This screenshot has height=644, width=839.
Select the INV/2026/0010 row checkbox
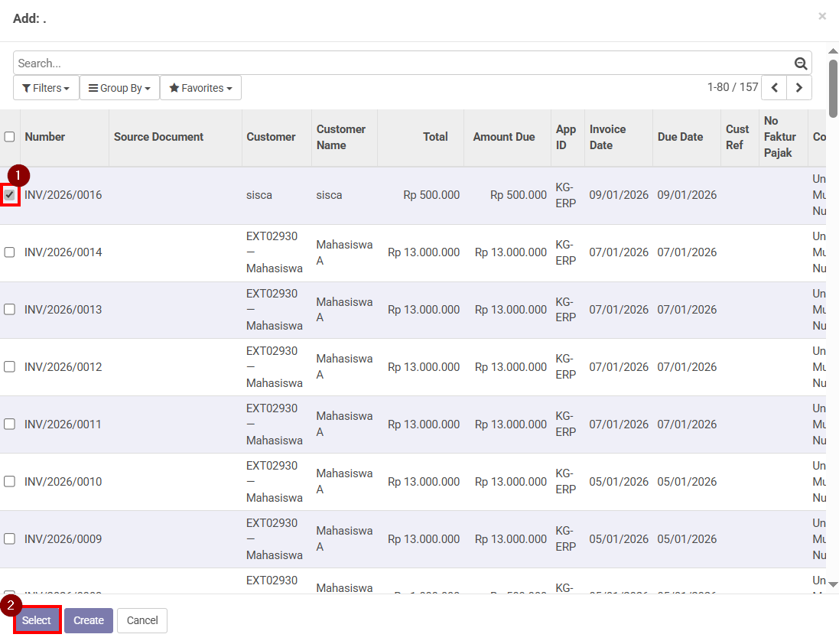(10, 482)
